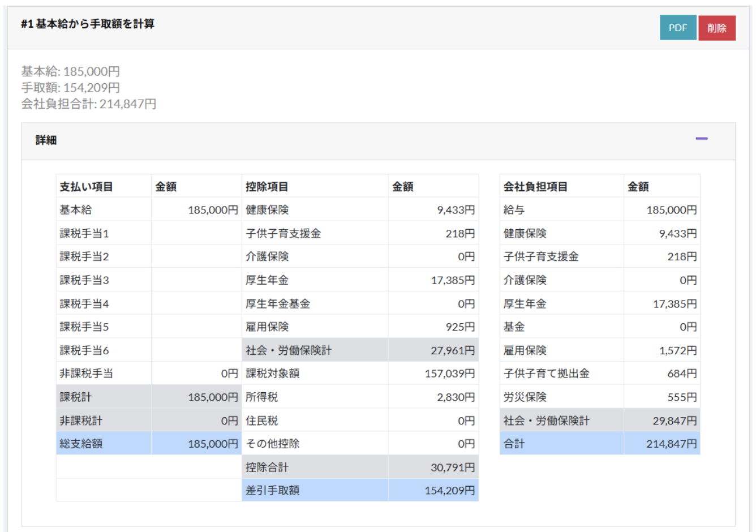This screenshot has width=756, height=532.
Task: Click the 総支給額 row label
Action: pyautogui.click(x=81, y=444)
